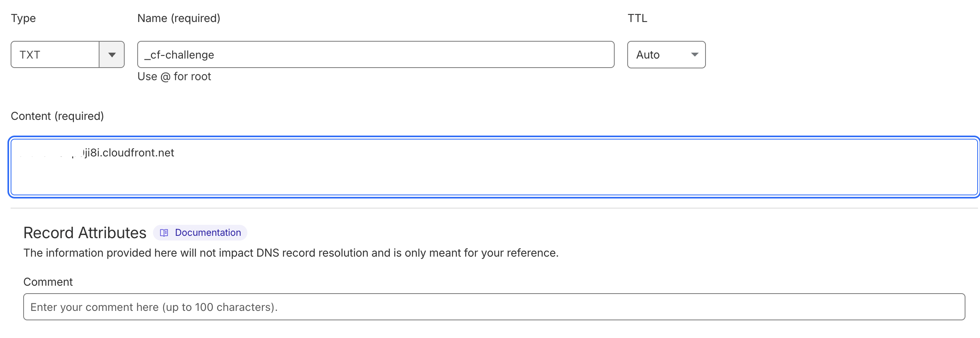Click the TXT record type field
980x338 pixels.
point(55,55)
